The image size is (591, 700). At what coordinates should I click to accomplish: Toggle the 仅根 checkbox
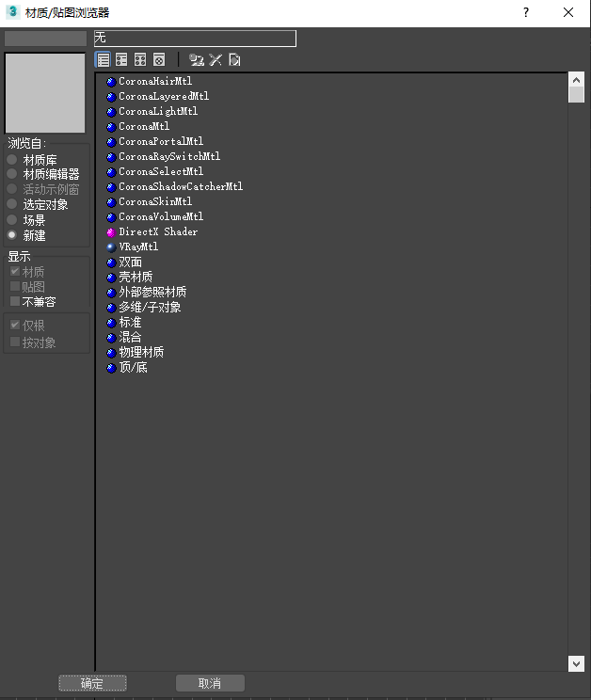[x=15, y=325]
